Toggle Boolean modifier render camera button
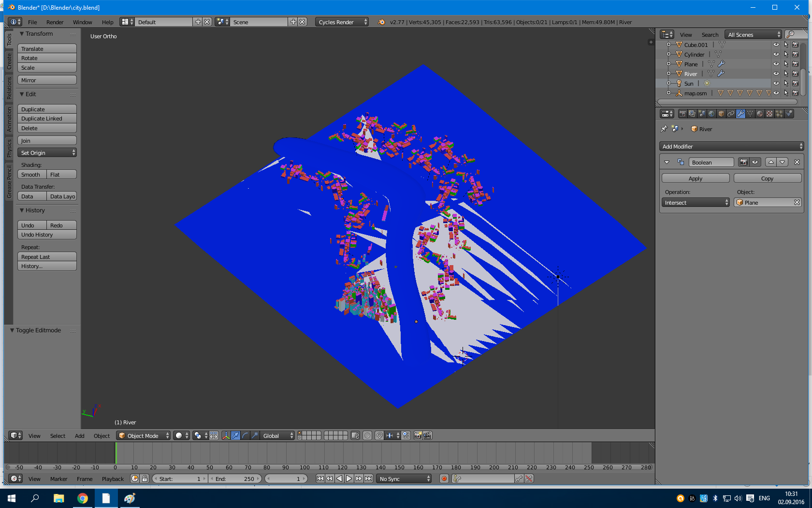812x508 pixels. coord(744,162)
